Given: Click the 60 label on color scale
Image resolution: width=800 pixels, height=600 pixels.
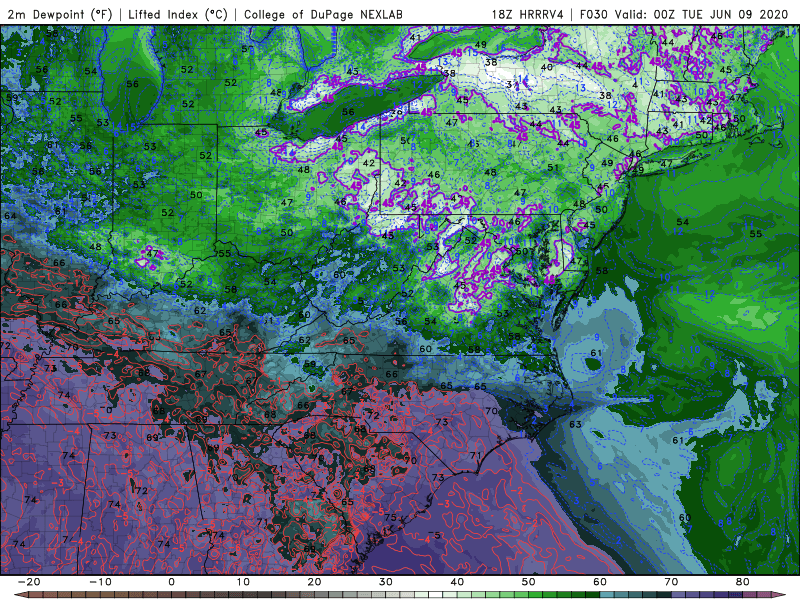Looking at the screenshot, I should (600, 582).
